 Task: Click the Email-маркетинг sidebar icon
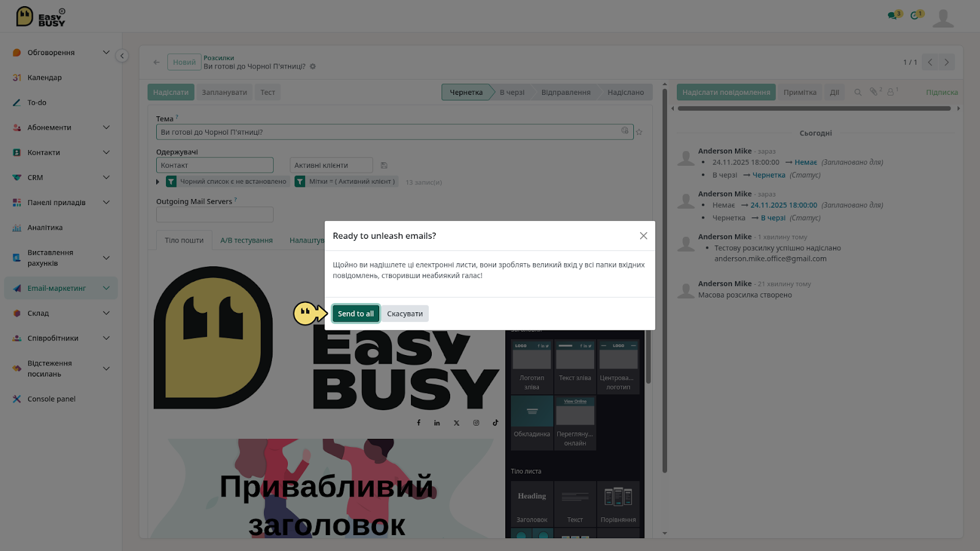pos(17,288)
